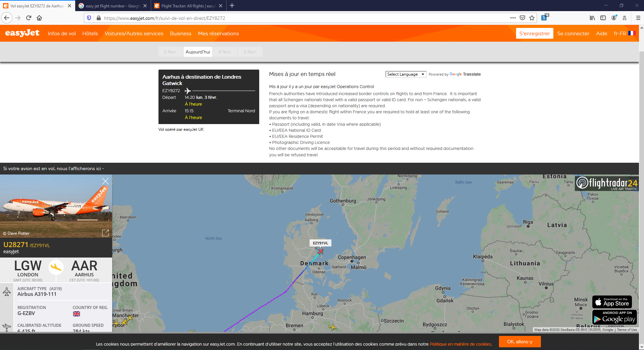Open the Firefox Library panel
644x350 pixels.
592,18
